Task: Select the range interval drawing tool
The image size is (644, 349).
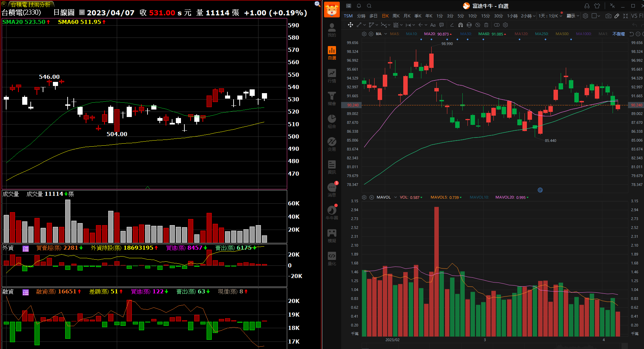Action: point(408,25)
